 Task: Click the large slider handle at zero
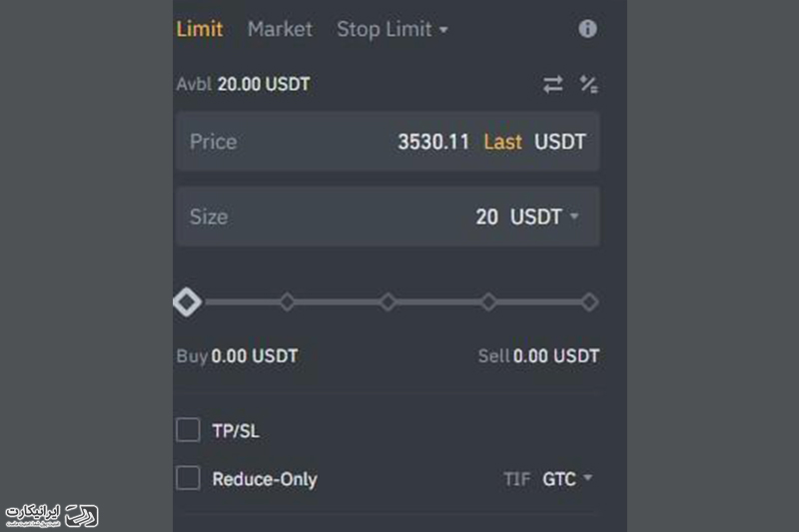pos(187,301)
